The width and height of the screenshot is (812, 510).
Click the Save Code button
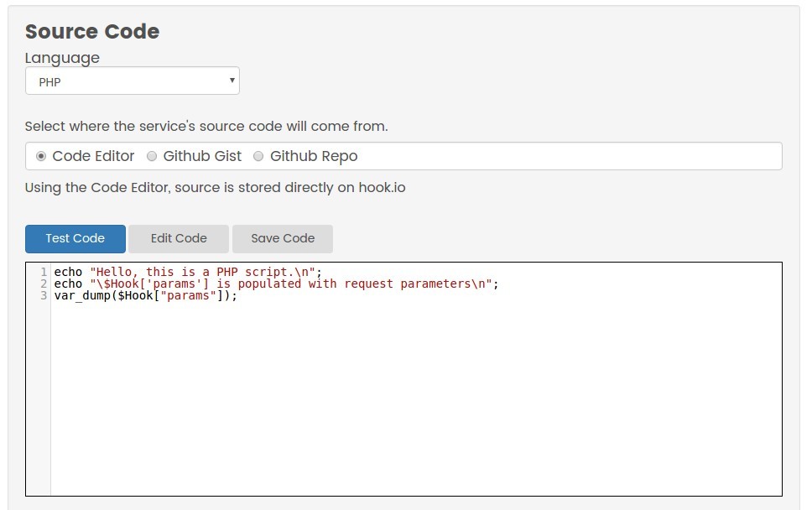click(x=282, y=238)
